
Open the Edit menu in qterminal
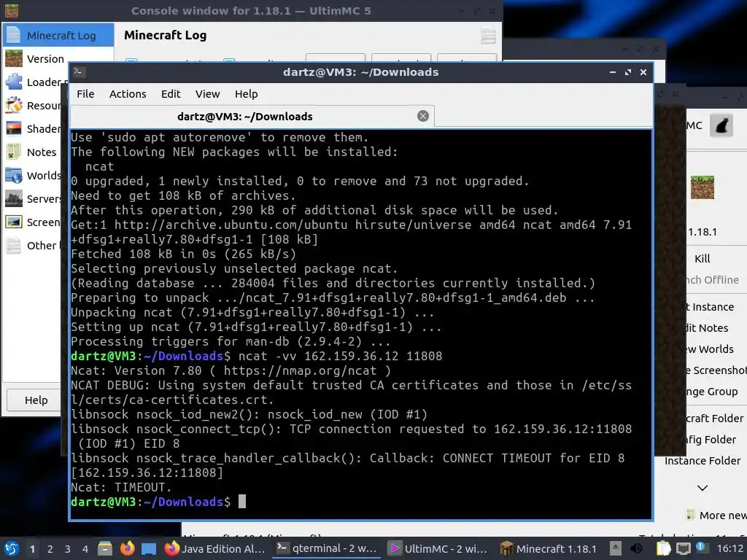click(171, 94)
